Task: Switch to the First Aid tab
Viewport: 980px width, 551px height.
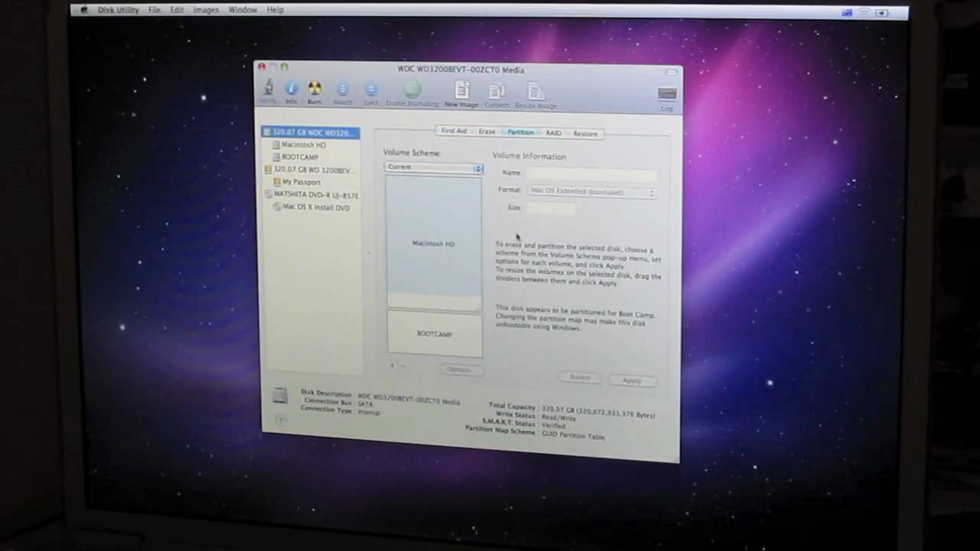Action: click(x=453, y=131)
